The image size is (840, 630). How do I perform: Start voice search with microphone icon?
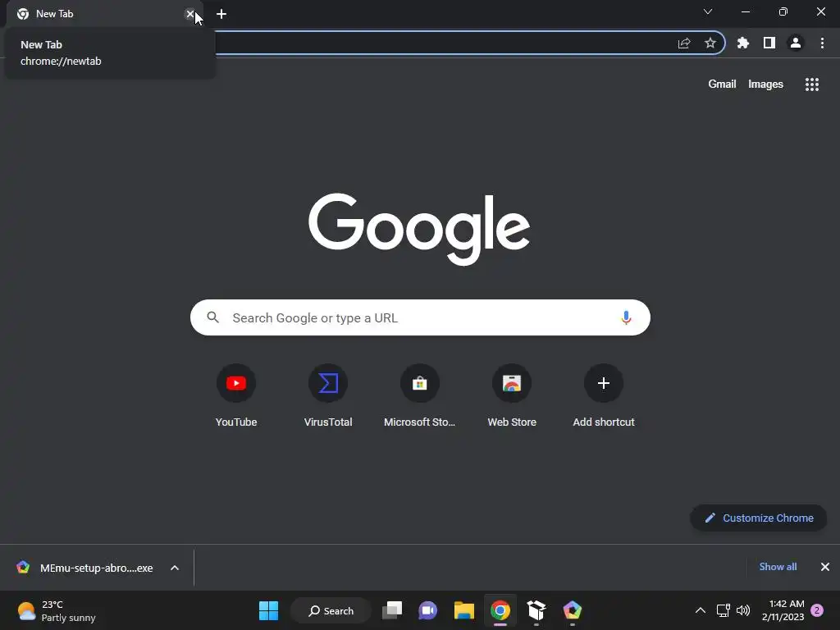click(626, 317)
